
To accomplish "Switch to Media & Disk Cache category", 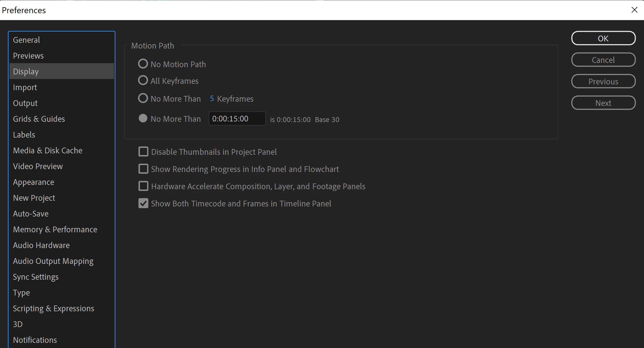I will coord(48,150).
